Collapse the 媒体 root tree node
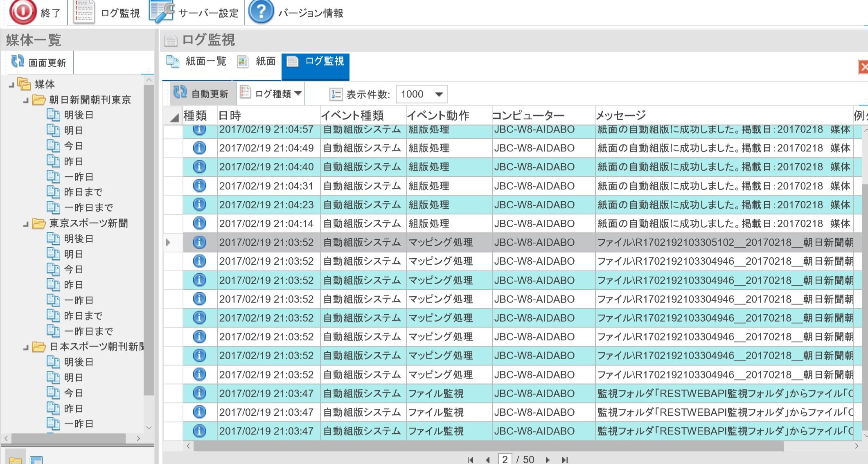868x464 pixels. pos(11,85)
